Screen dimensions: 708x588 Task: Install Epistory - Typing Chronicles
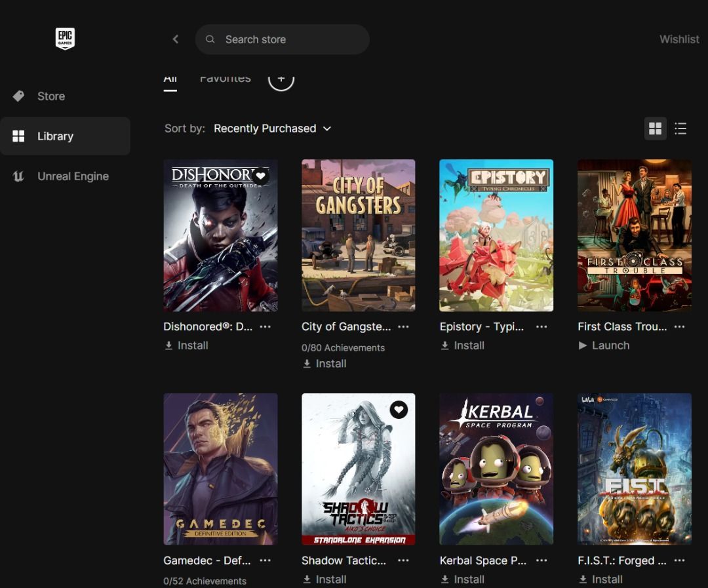pyautogui.click(x=462, y=345)
